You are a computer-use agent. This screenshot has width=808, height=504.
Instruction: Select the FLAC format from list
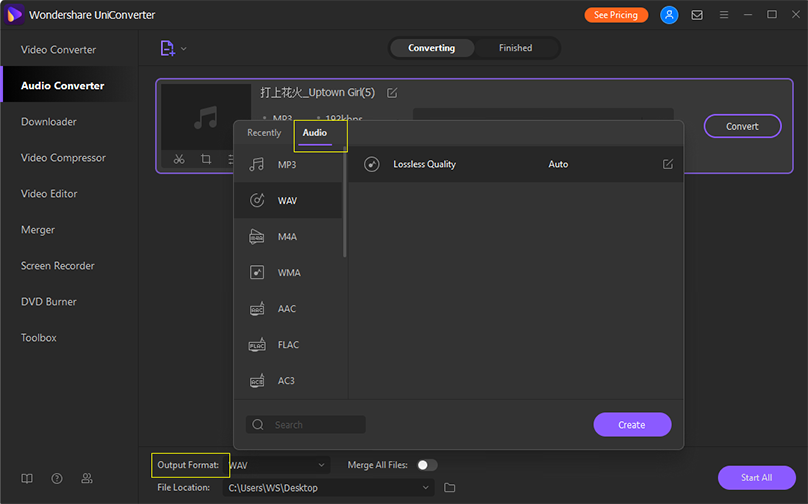[288, 345]
